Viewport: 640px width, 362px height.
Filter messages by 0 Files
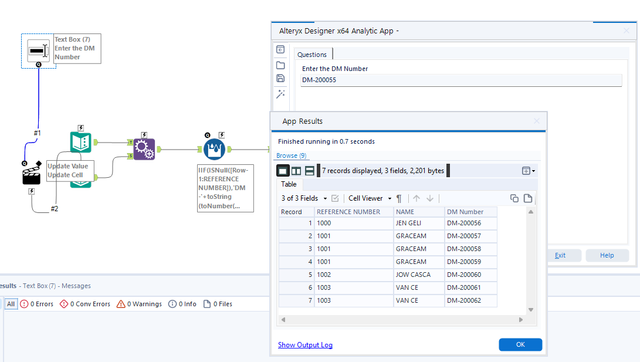pos(218,304)
